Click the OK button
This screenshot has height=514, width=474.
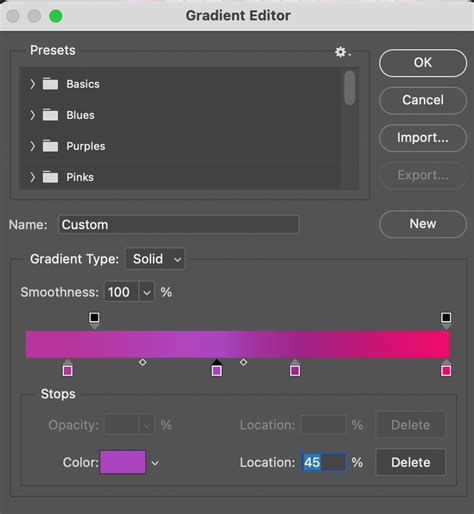pos(423,63)
